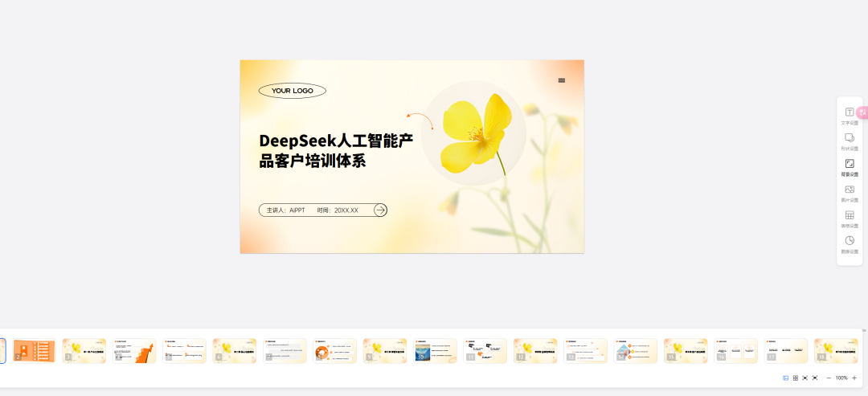The image size is (868, 396).
Task: Open slide 13 thumbnail
Action: pos(586,351)
